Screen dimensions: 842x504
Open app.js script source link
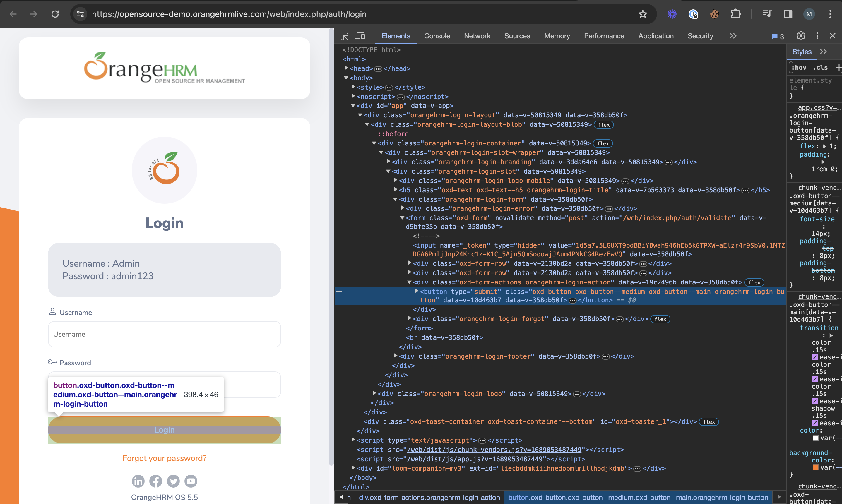tap(475, 459)
